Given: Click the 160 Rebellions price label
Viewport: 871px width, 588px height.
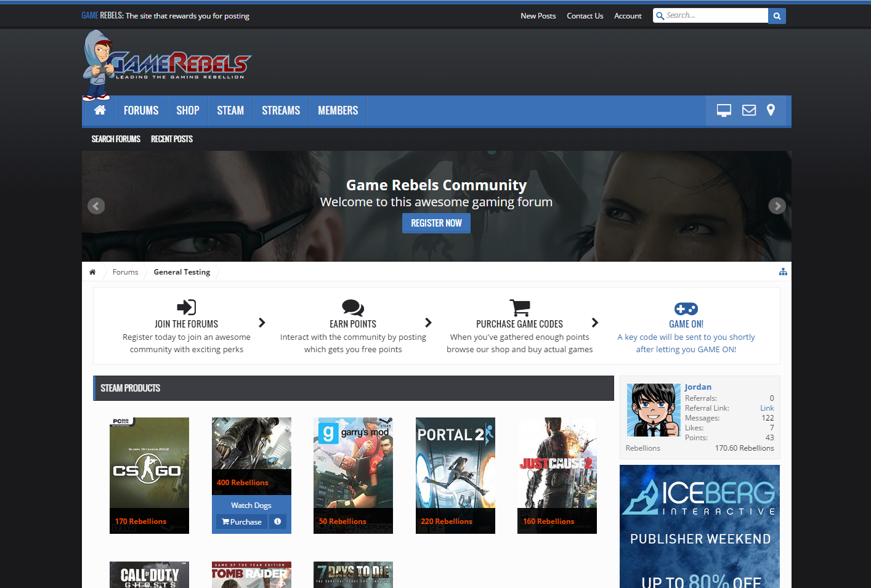Looking at the screenshot, I should (x=549, y=522).
